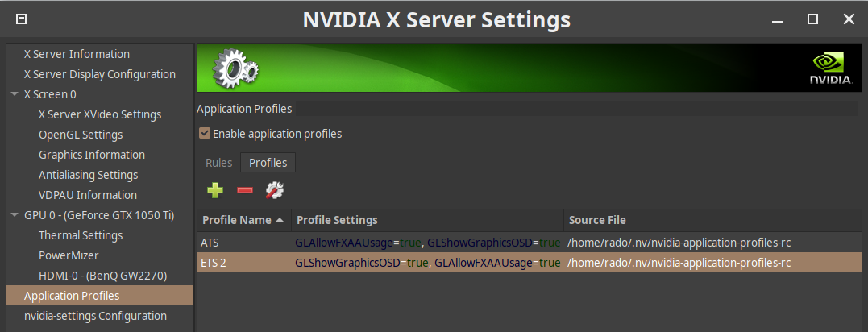Image resolution: width=868 pixels, height=332 pixels.
Task: Add a new profile with the green plus icon
Action: coord(215,190)
